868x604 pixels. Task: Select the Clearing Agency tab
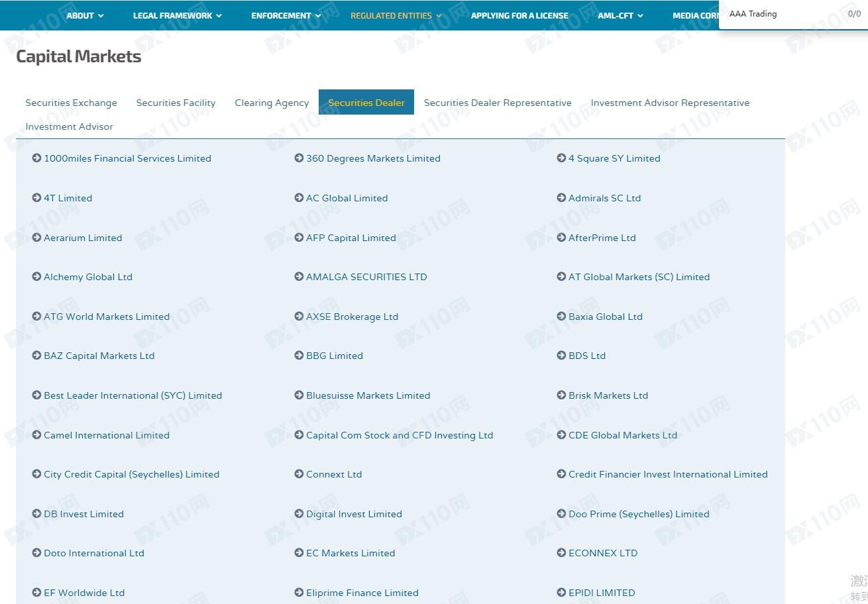(272, 103)
